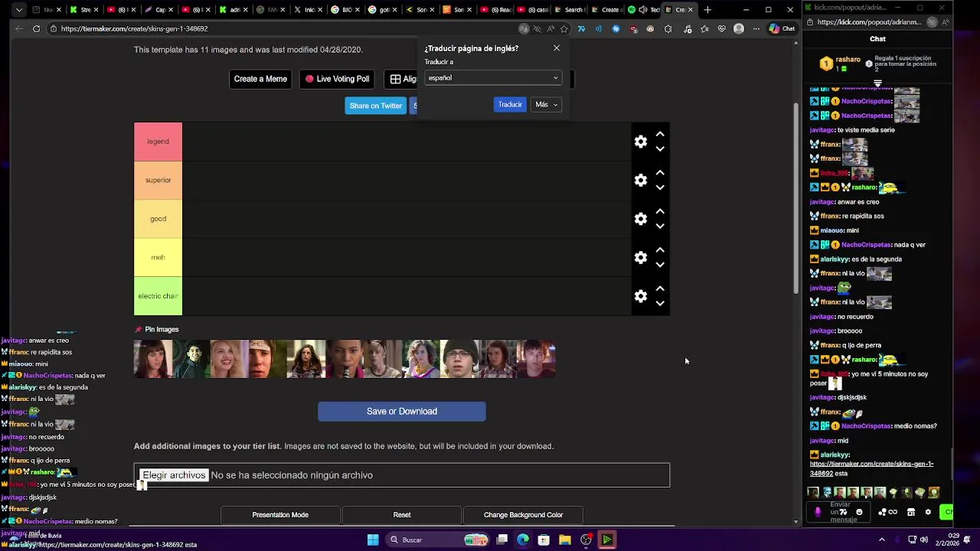Close the translate page popup
This screenshot has height=551, width=980.
[557, 48]
